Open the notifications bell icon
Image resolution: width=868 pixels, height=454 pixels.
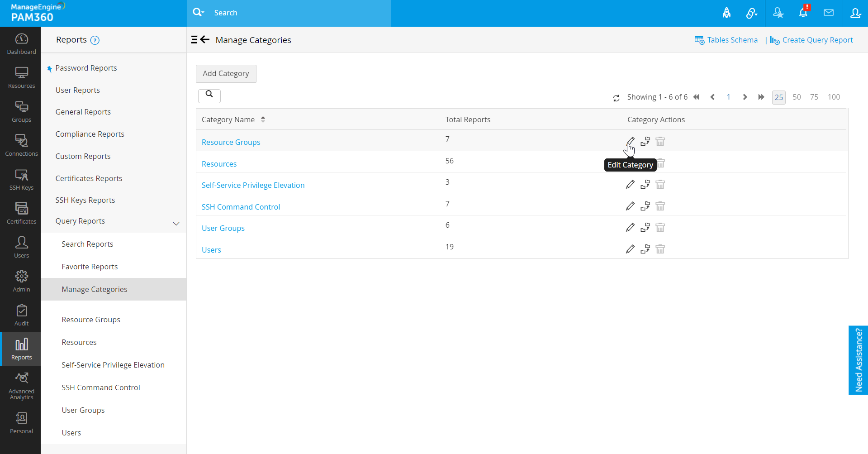pos(803,13)
